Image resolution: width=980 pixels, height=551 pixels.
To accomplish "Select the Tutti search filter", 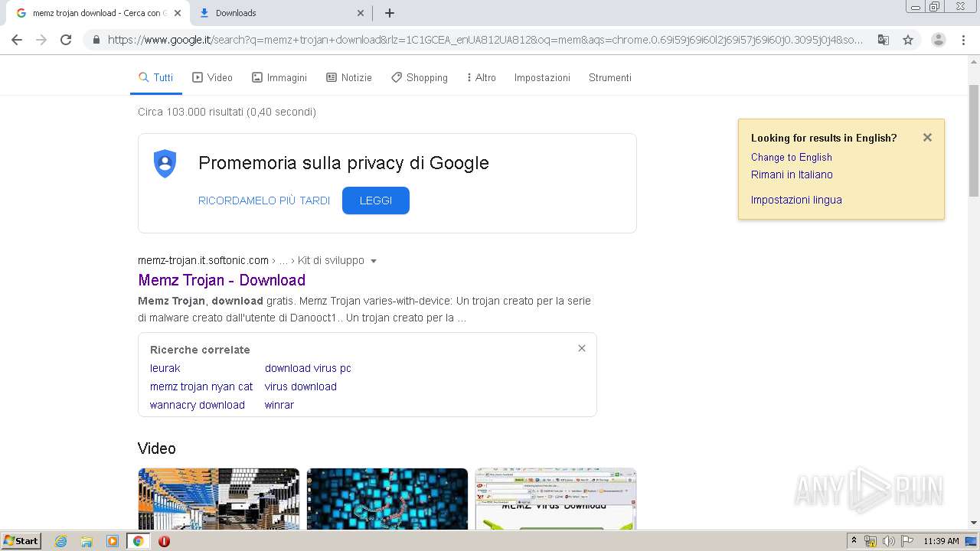I will coord(155,77).
